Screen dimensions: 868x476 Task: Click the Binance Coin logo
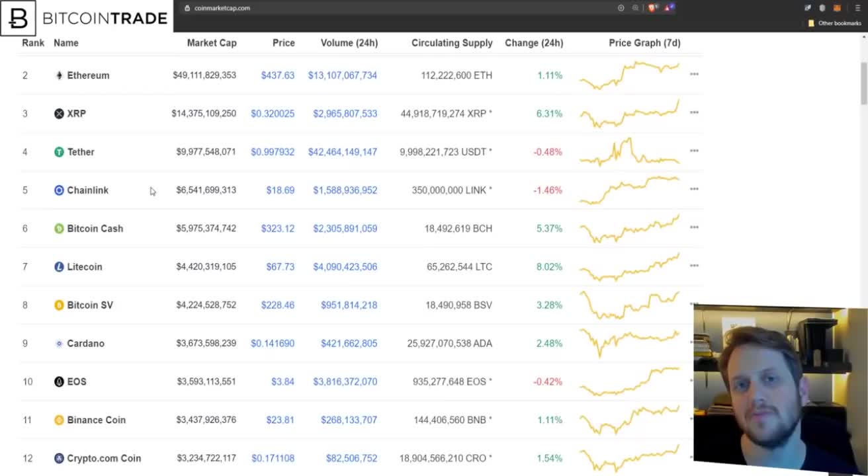[59, 420]
